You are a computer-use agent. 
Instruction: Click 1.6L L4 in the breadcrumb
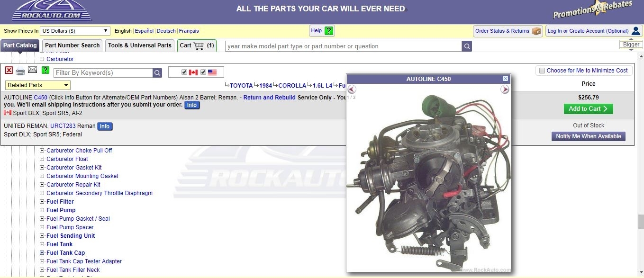pyautogui.click(x=322, y=86)
